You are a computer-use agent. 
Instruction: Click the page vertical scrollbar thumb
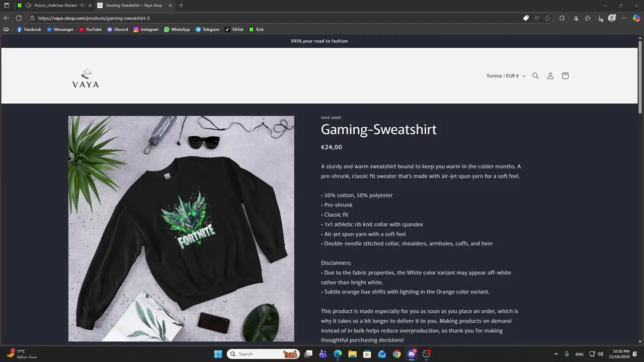[x=640, y=76]
